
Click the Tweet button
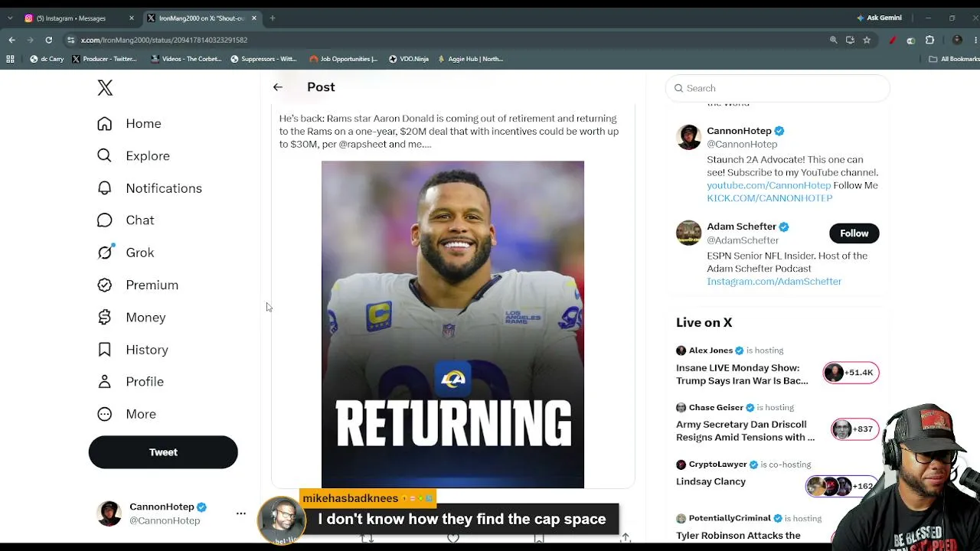(163, 452)
